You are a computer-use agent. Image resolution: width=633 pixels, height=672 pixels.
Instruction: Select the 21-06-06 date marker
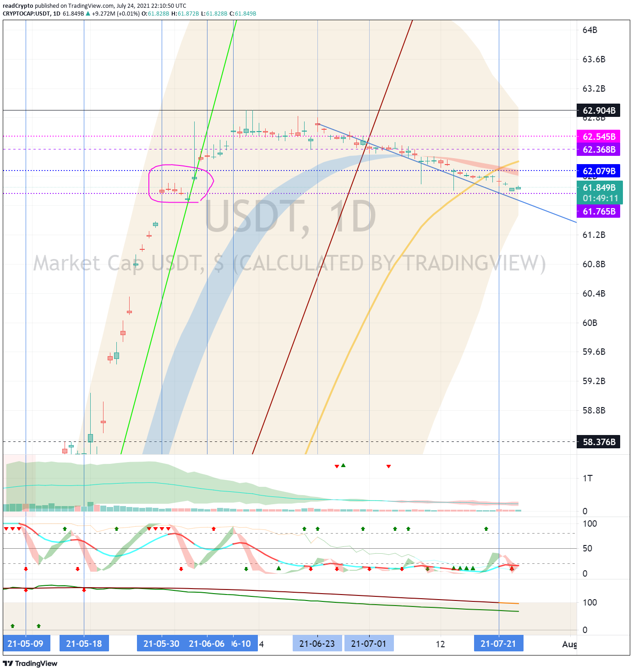coord(207,644)
